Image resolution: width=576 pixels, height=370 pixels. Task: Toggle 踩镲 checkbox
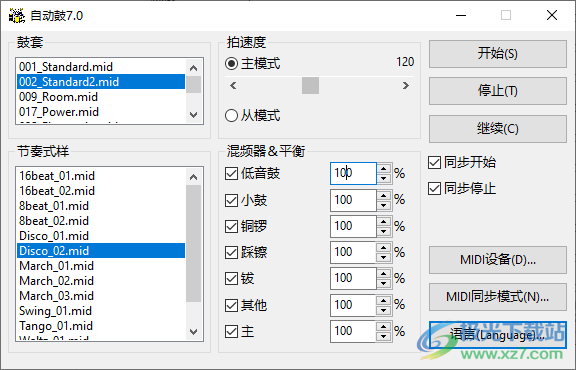[x=231, y=252]
